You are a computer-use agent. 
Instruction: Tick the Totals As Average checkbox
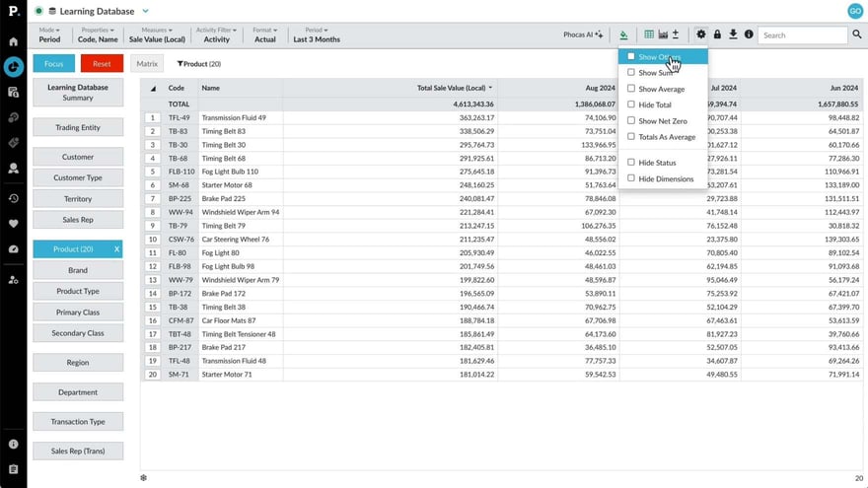pos(630,136)
